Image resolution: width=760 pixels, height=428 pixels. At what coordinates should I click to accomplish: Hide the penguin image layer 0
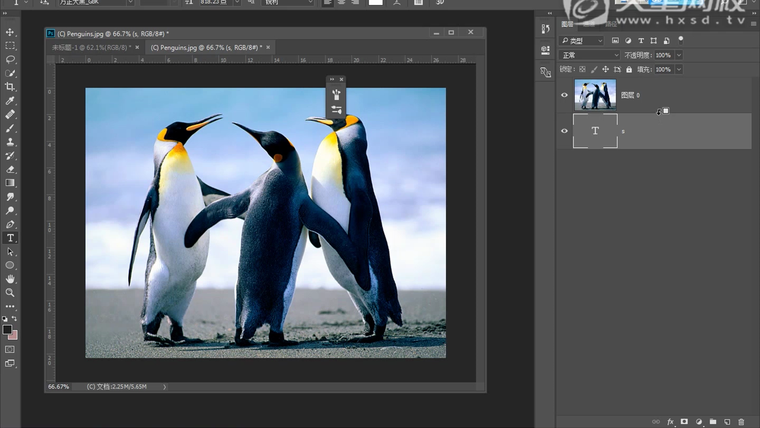click(x=564, y=95)
